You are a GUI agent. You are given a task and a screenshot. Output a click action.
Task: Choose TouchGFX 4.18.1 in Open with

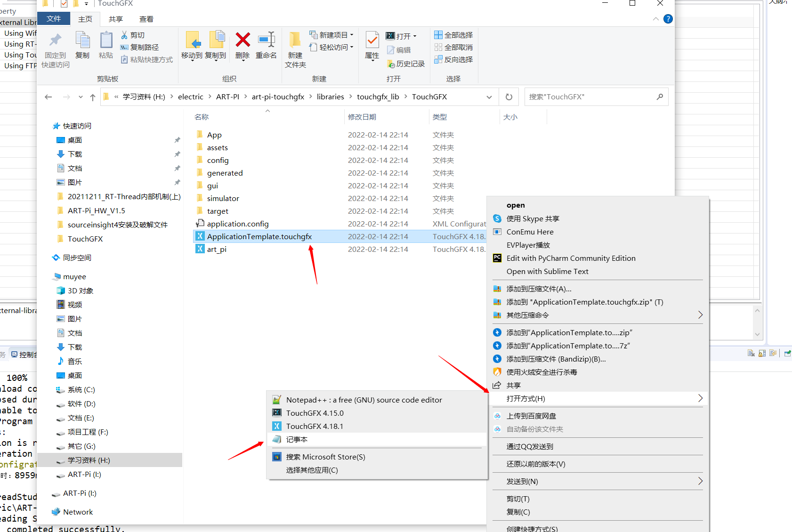point(377,427)
